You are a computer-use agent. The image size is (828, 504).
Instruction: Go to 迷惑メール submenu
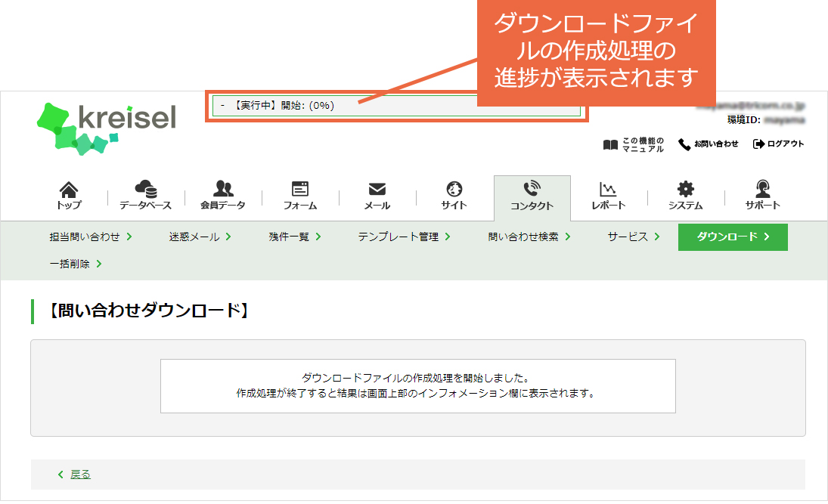194,237
